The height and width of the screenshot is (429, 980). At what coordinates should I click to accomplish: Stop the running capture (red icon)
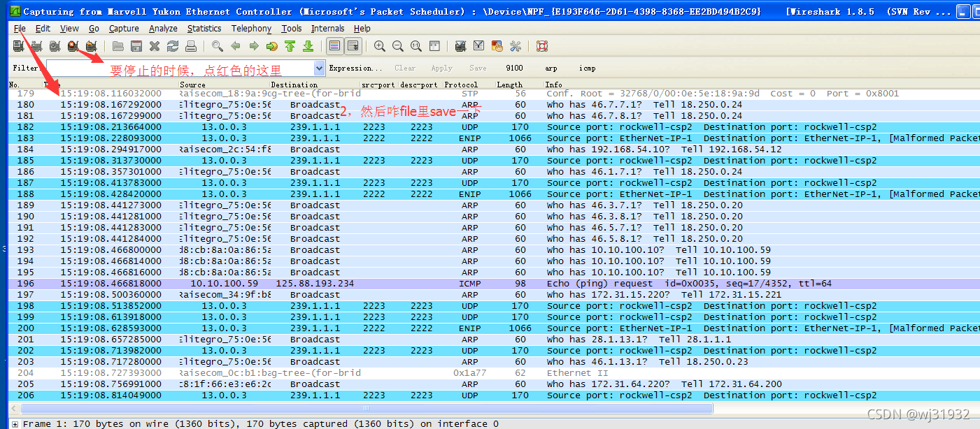(x=73, y=46)
